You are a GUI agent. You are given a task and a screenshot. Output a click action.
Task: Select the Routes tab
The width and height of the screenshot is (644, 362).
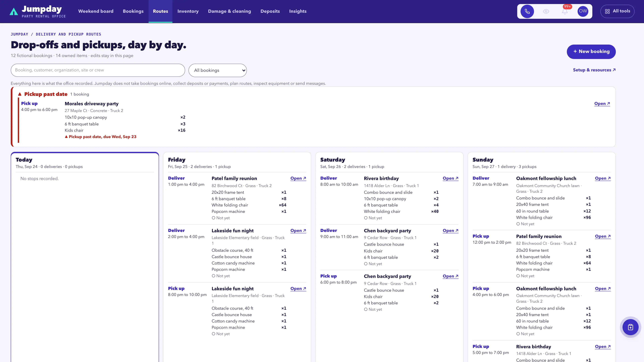160,11
